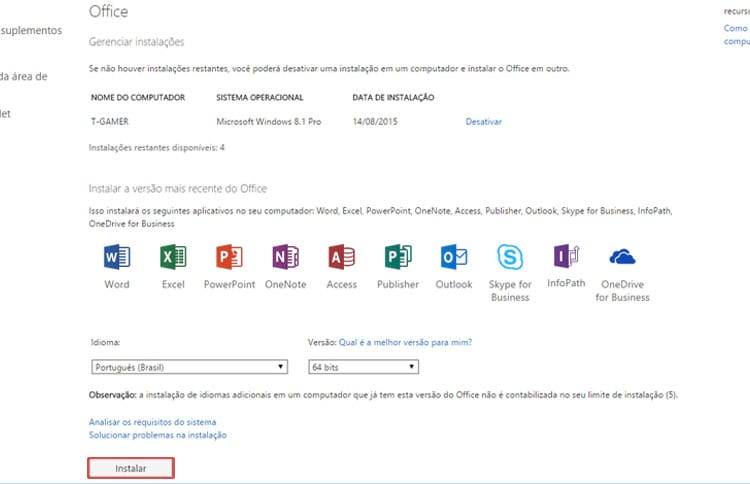Click 'Instalar a versão mais recente do Office' heading
This screenshot has width=750, height=484.
point(177,188)
